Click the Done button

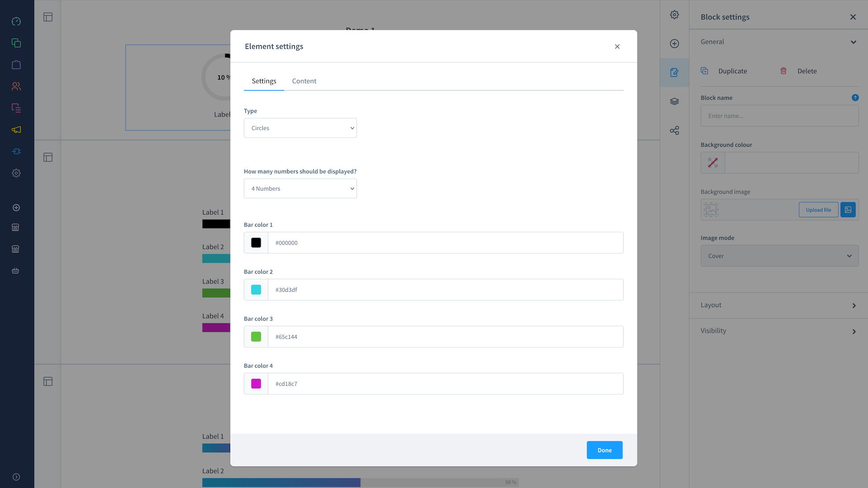coord(604,450)
